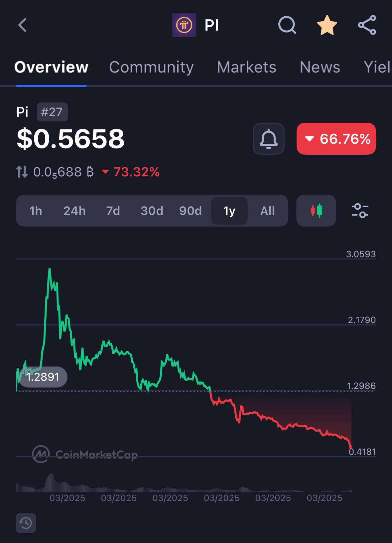Tap the #27 rank badge
This screenshot has height=543, width=392.
tap(52, 112)
